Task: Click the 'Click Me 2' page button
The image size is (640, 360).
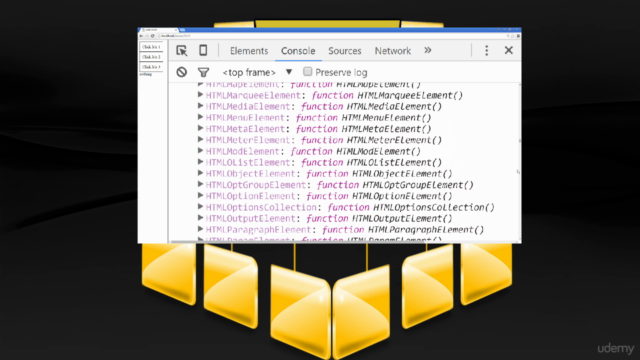Action: click(151, 57)
